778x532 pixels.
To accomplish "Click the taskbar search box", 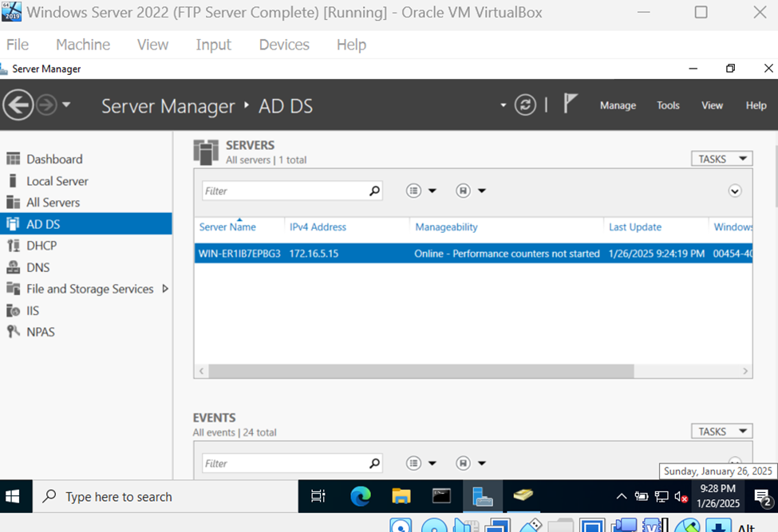I will tap(165, 496).
